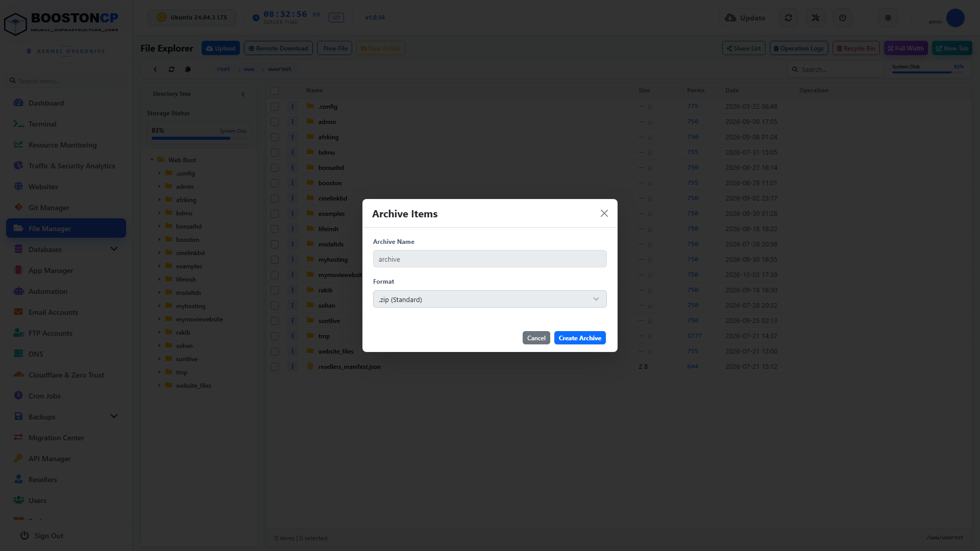The image size is (980, 551).
Task: Open the API Manager menu item
Action: (66, 458)
